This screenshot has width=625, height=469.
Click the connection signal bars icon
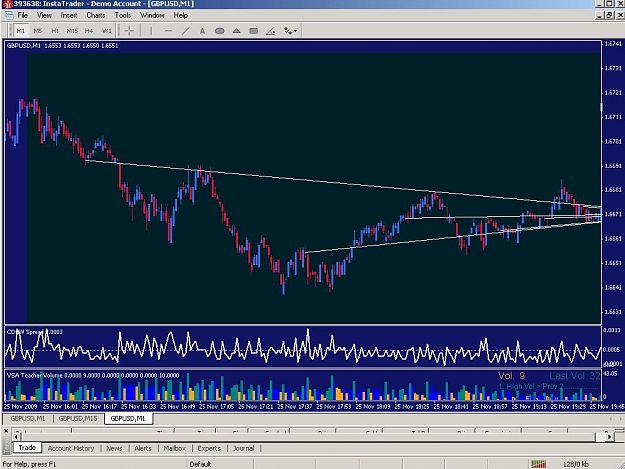(539, 464)
